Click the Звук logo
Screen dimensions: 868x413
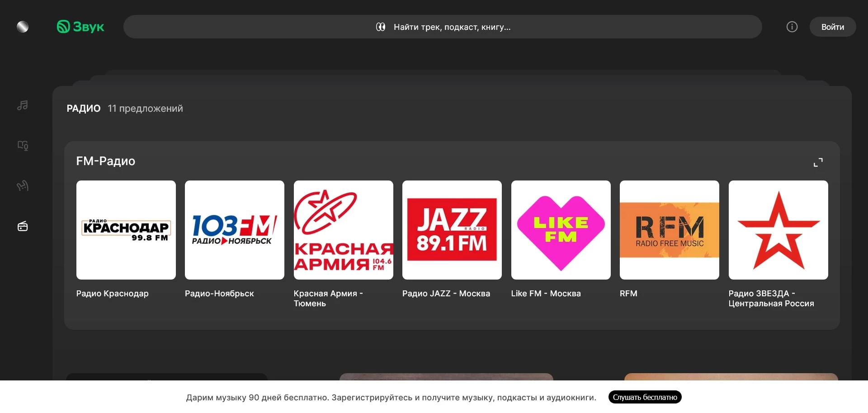[x=80, y=27]
